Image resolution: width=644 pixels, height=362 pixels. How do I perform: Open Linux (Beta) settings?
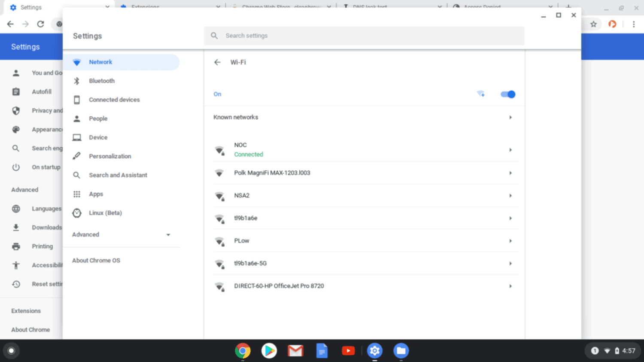122,213
